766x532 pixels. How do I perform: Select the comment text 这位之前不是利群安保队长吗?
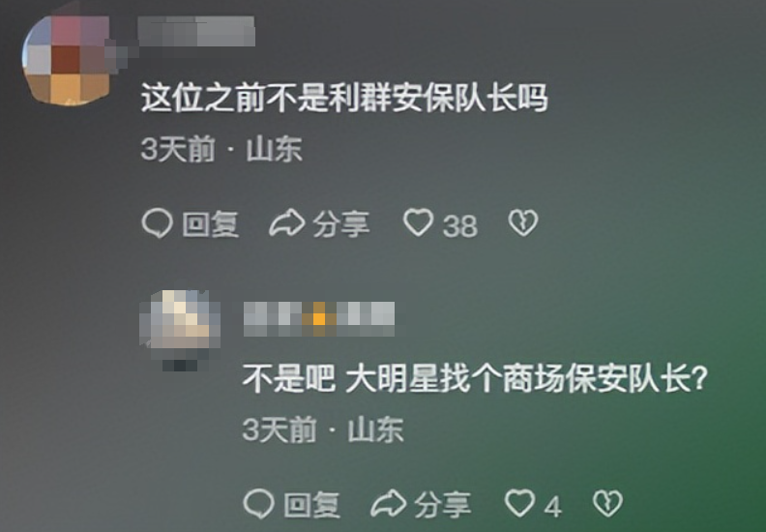point(344,98)
